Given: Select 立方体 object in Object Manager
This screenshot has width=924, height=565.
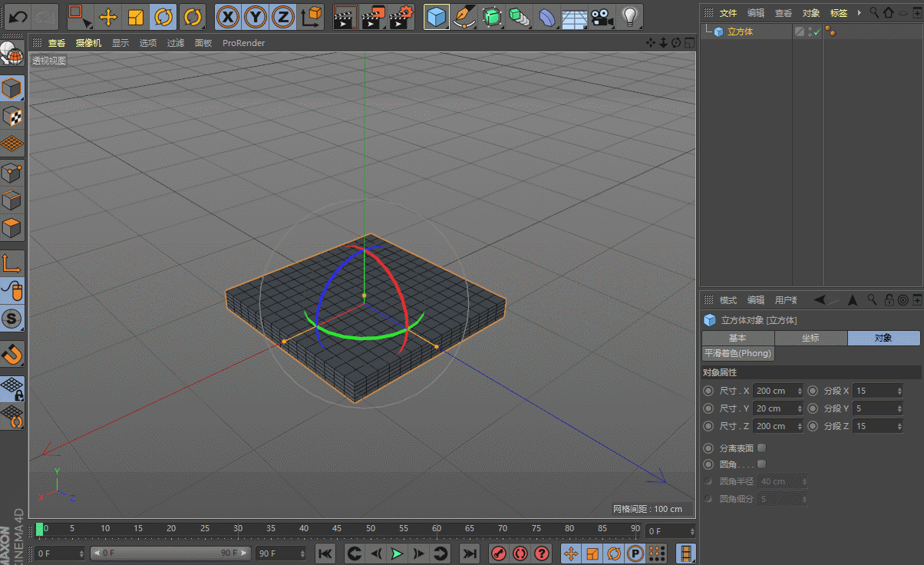Looking at the screenshot, I should click(x=740, y=31).
